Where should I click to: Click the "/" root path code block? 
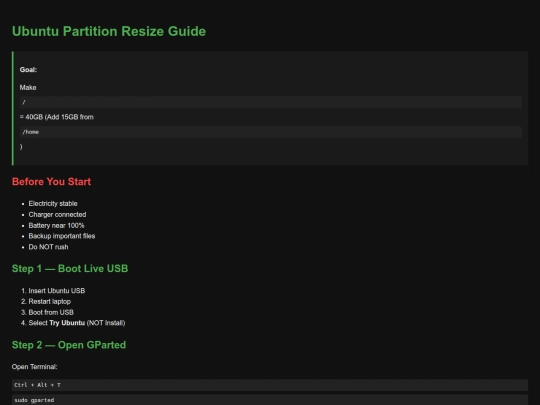[271, 102]
